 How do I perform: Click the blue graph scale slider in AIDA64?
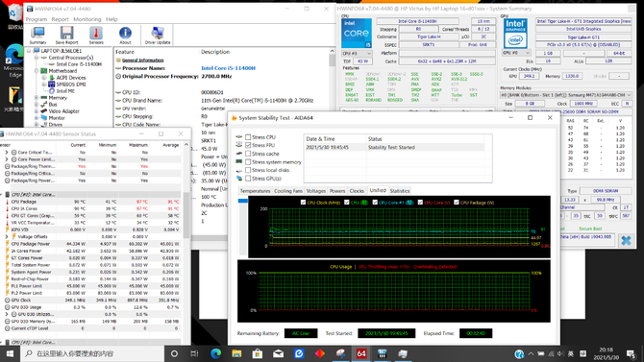pos(243,201)
